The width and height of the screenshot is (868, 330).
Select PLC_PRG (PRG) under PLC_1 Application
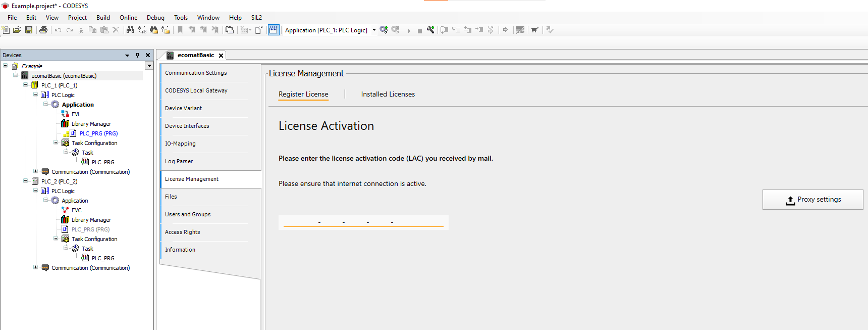(98, 133)
